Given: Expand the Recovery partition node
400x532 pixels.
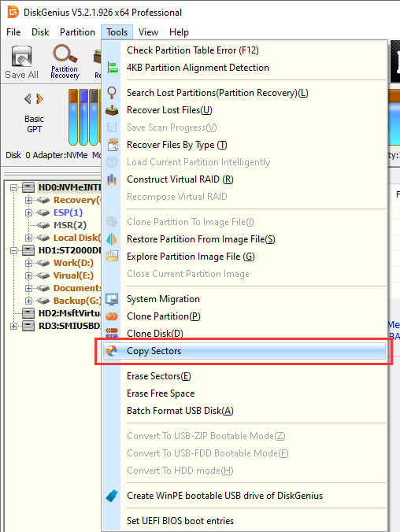Looking at the screenshot, I should 28,200.
